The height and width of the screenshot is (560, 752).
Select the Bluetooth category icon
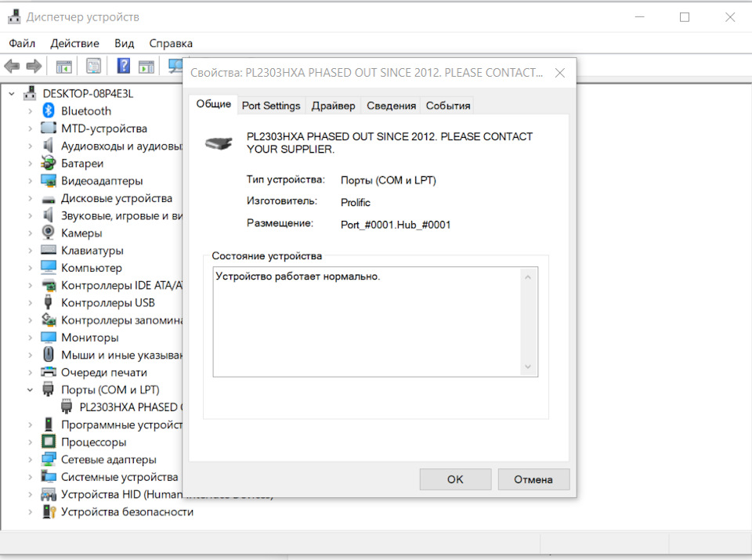(x=49, y=110)
